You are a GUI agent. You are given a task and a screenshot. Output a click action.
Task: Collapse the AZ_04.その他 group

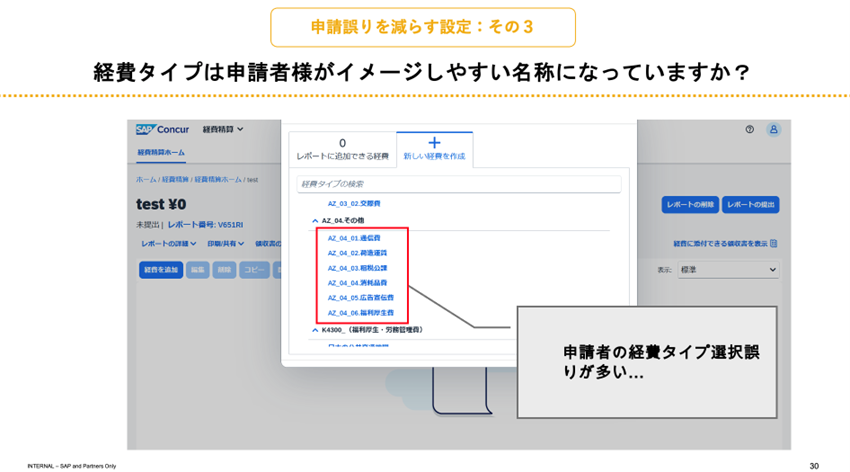tap(315, 221)
